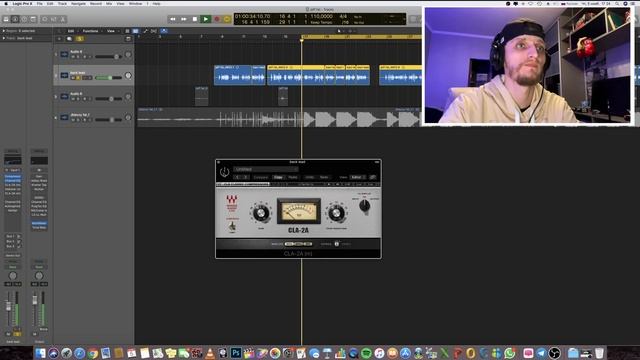Expand the fourth track disclosure triangle
This screenshot has height=360, width=640.
click(x=56, y=118)
